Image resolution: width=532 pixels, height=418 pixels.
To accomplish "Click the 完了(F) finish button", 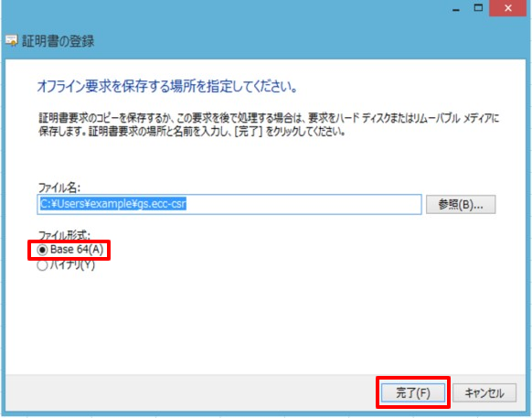I will 413,393.
